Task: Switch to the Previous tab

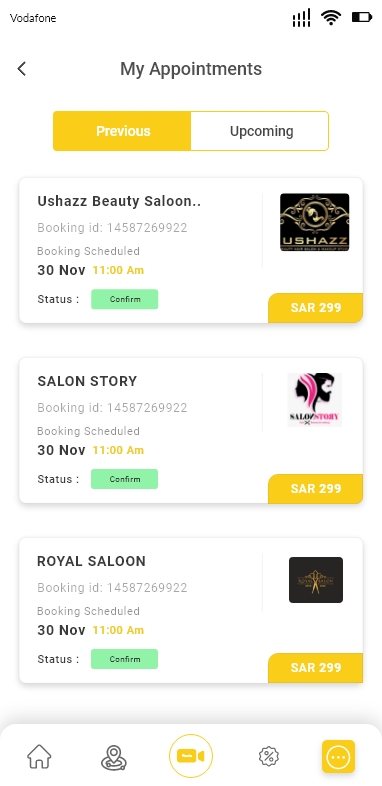Action: (x=122, y=131)
